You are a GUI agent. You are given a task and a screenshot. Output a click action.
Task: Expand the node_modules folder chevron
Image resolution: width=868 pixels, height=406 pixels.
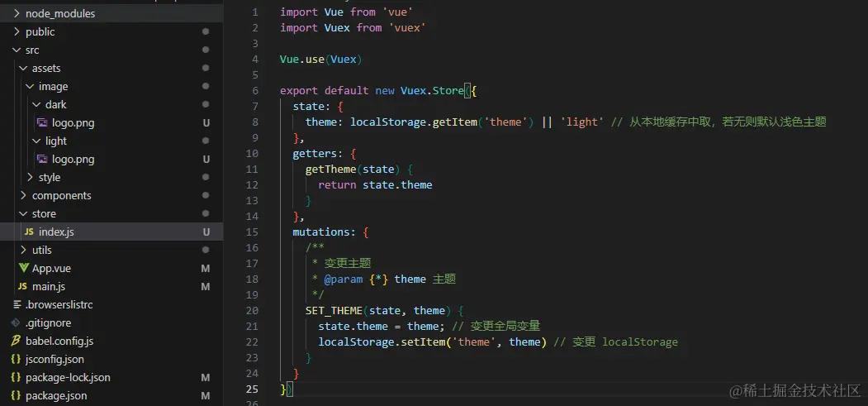[16, 14]
